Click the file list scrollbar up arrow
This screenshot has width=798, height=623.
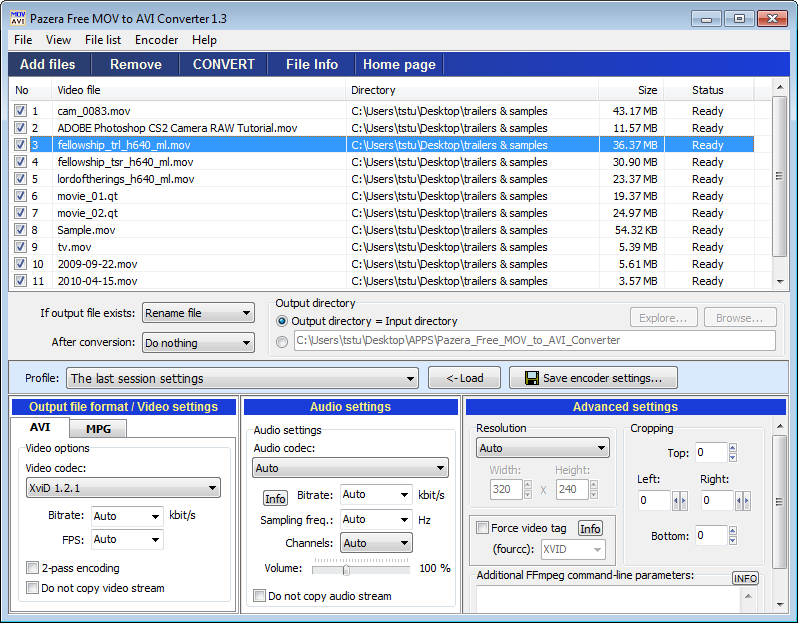point(780,88)
